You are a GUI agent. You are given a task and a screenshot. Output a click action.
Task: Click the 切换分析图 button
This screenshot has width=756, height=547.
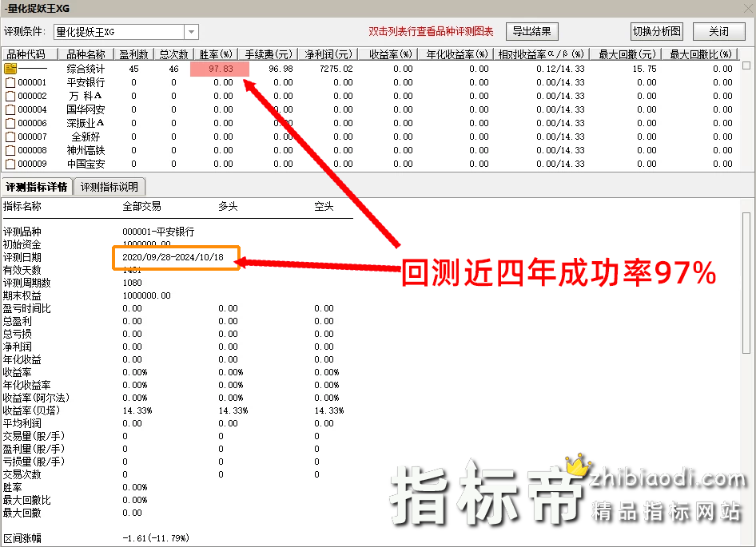pyautogui.click(x=657, y=31)
